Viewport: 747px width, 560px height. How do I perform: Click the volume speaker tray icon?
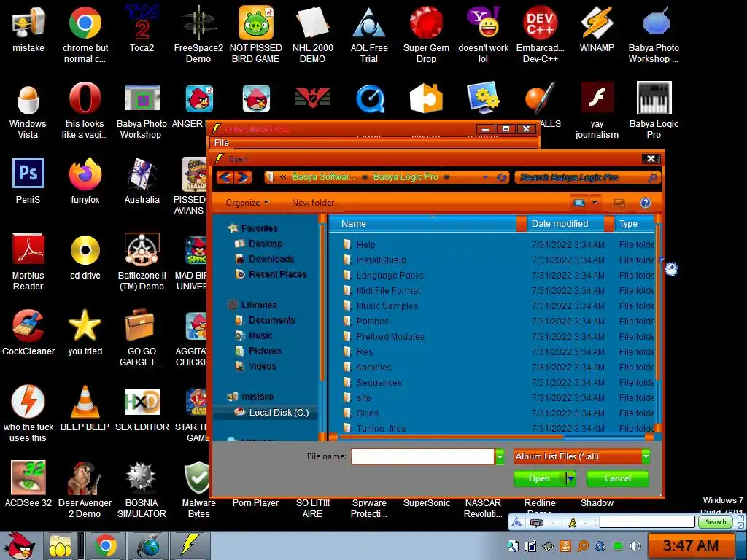(x=635, y=546)
